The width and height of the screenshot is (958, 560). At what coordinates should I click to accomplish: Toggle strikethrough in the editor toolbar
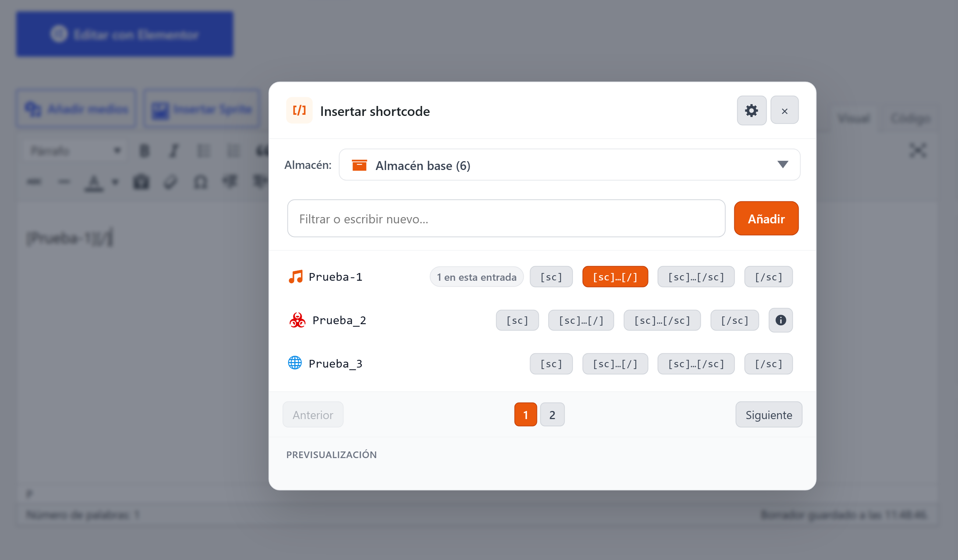[34, 182]
